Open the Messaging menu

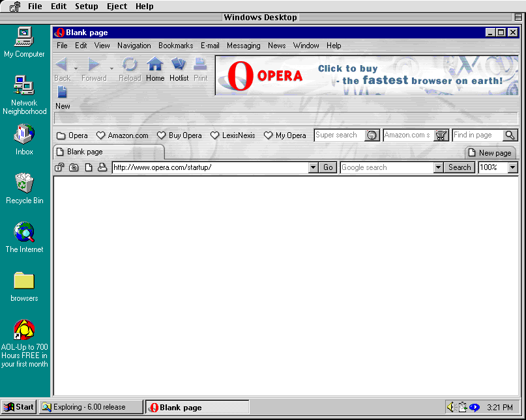[244, 46]
